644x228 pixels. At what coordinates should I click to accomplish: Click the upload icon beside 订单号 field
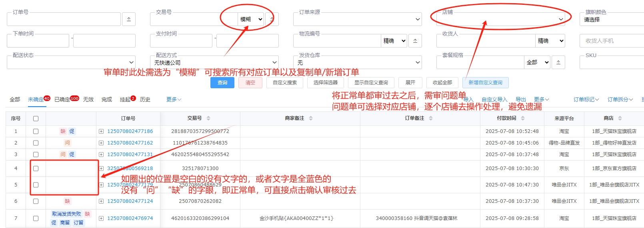[x=128, y=19]
